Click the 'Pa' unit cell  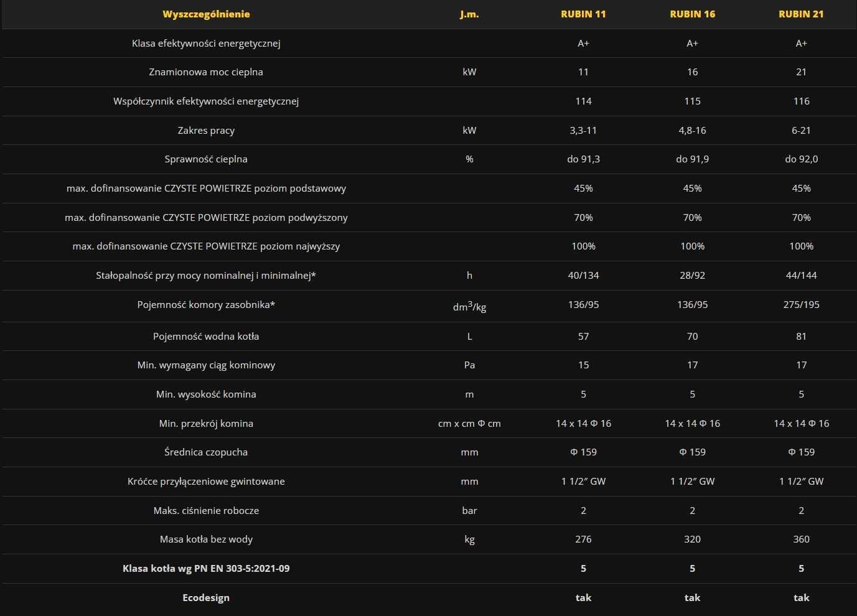point(469,365)
